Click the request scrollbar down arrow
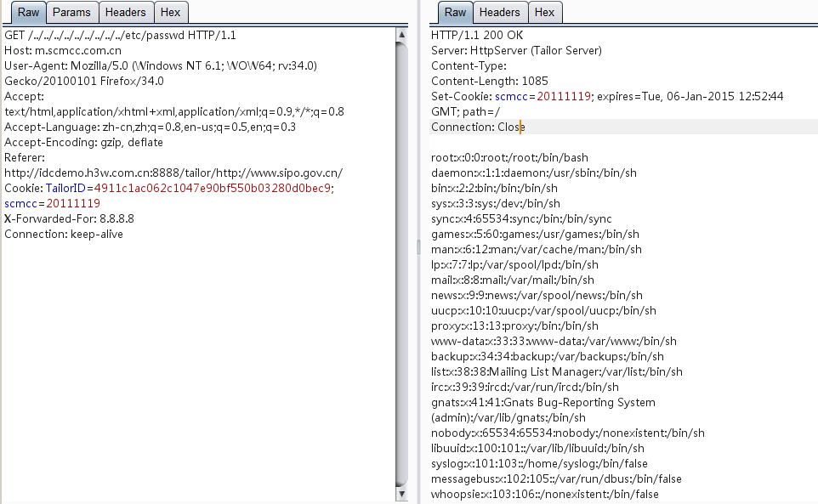The image size is (818, 504). (401, 494)
